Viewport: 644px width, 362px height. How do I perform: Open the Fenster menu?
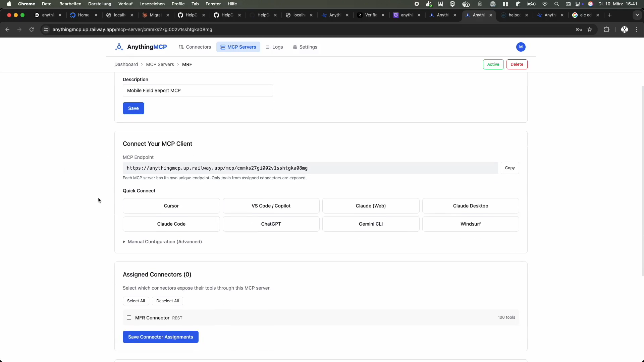213,4
